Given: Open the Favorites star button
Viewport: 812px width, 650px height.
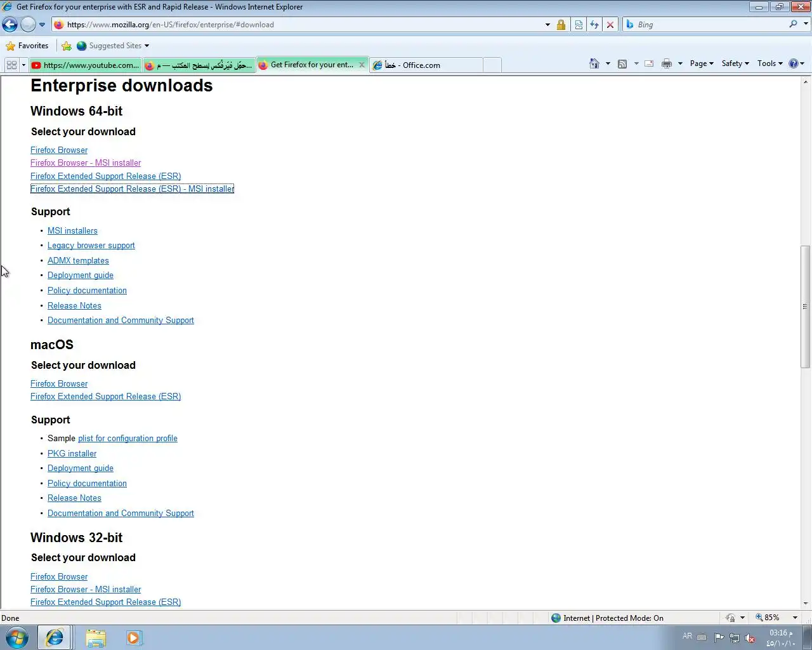Looking at the screenshot, I should coord(27,46).
